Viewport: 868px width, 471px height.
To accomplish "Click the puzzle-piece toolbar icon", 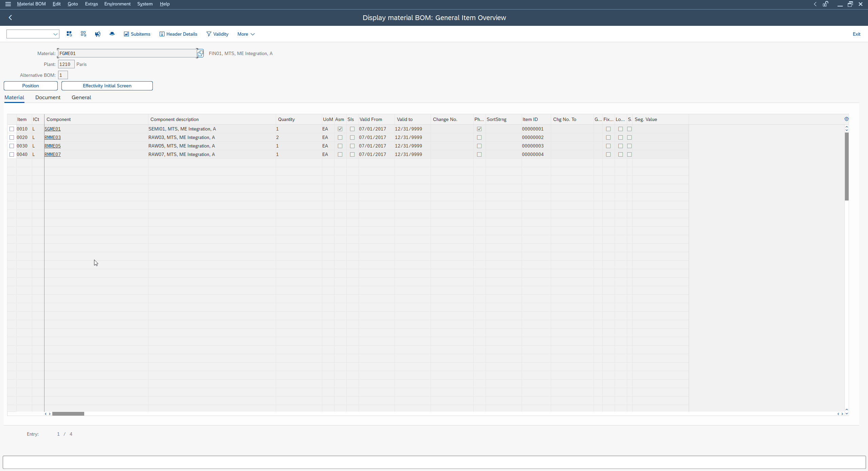I will (x=98, y=34).
